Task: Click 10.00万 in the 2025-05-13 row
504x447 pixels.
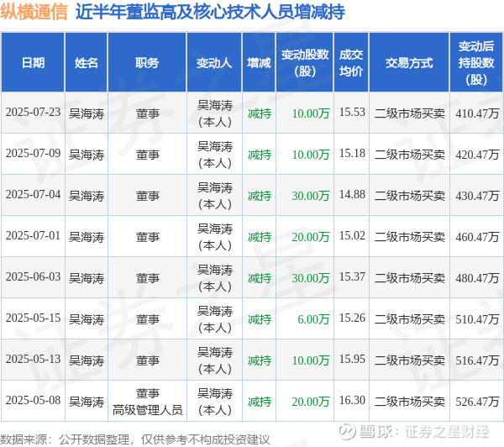Action: click(x=311, y=360)
